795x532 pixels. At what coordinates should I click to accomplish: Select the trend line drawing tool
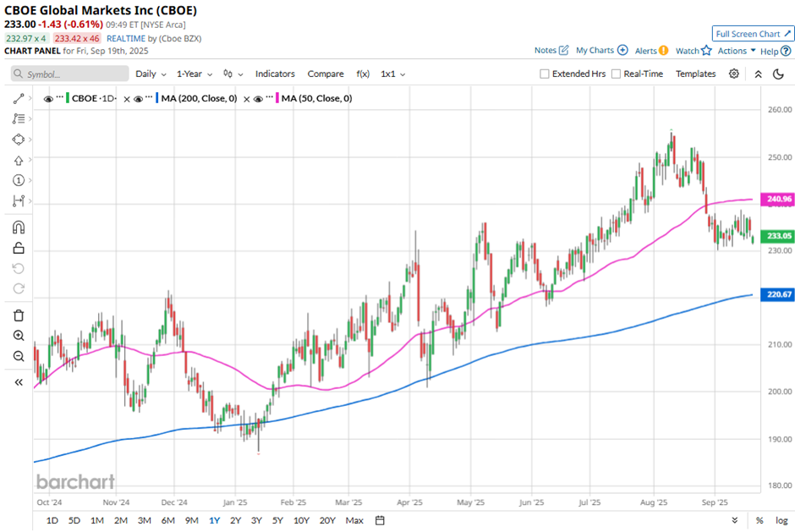[18, 99]
